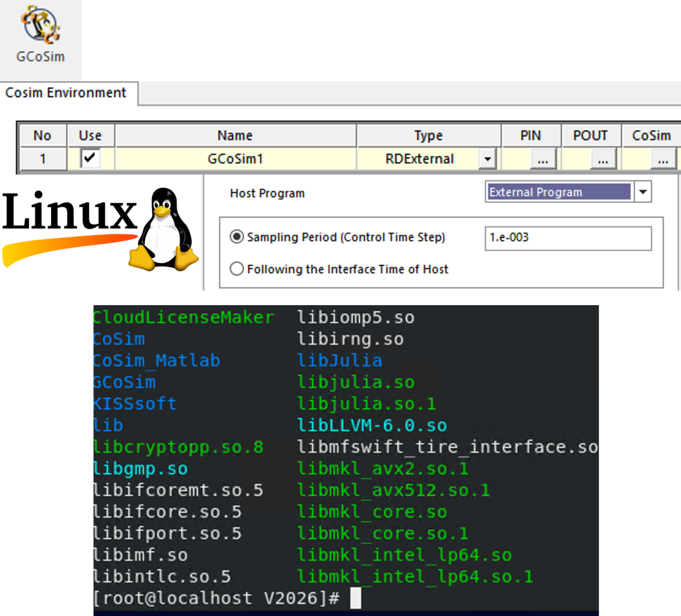Click libifcoremt.so.5 in terminal

pos(178,491)
